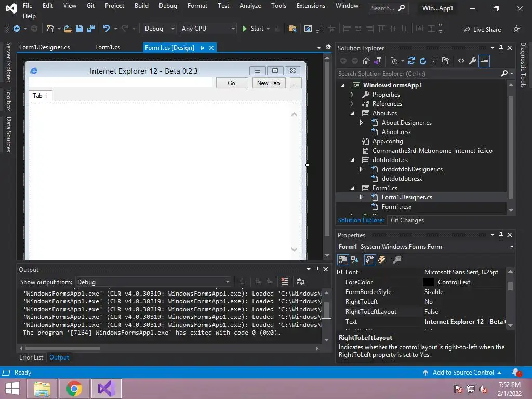532x399 pixels.
Task: Expand the References node
Action: (352, 104)
